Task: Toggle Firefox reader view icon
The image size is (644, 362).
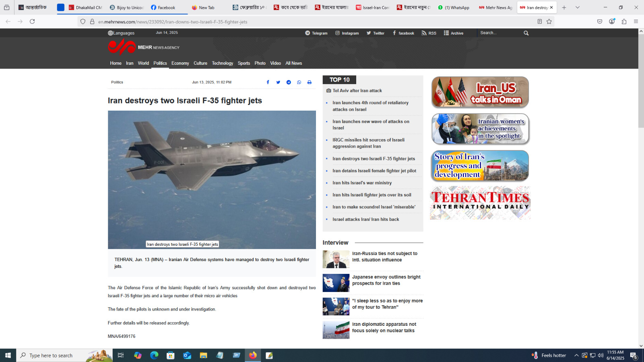Action: (x=539, y=22)
